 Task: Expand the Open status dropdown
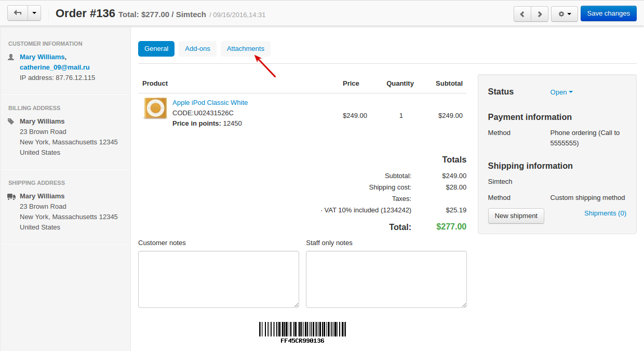coord(561,92)
